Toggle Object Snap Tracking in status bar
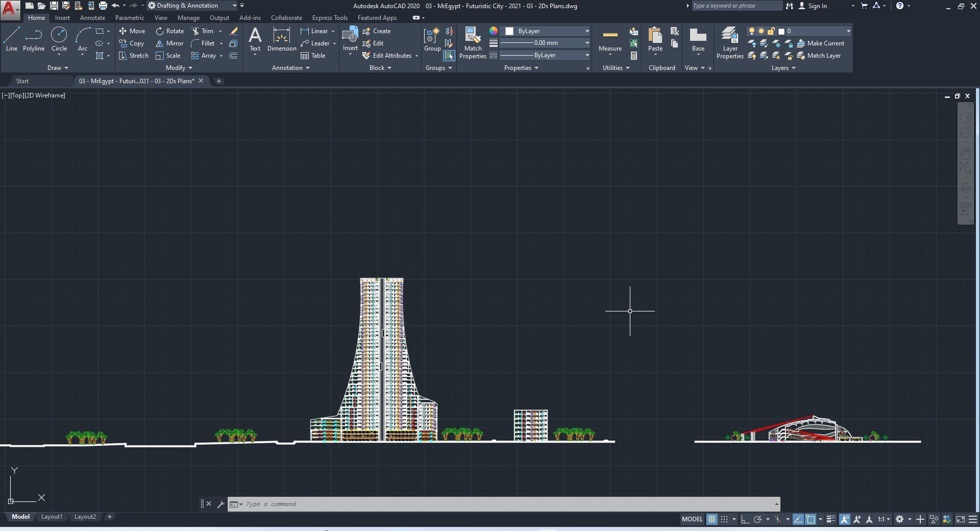Viewport: 980px width, 531px height. coord(798,519)
